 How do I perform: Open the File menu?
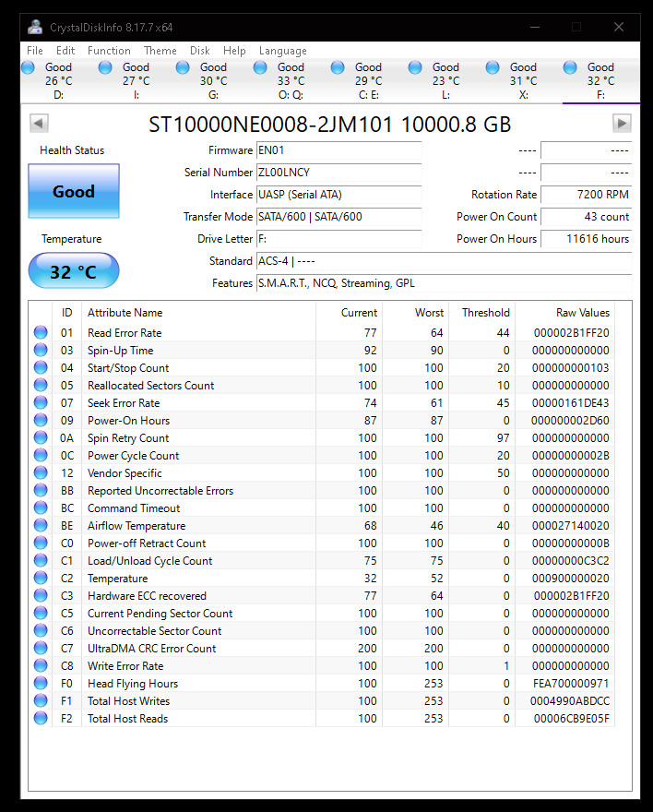(35, 51)
